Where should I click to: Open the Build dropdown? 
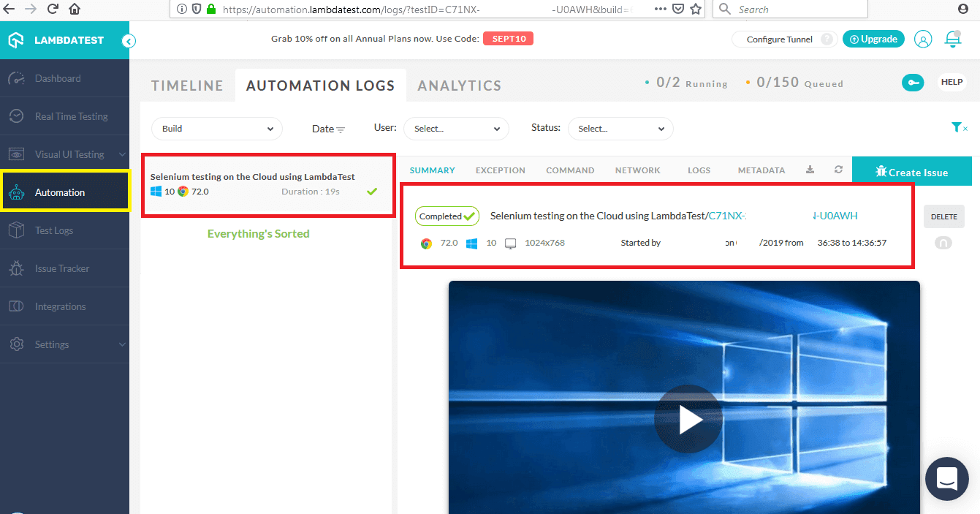(216, 128)
